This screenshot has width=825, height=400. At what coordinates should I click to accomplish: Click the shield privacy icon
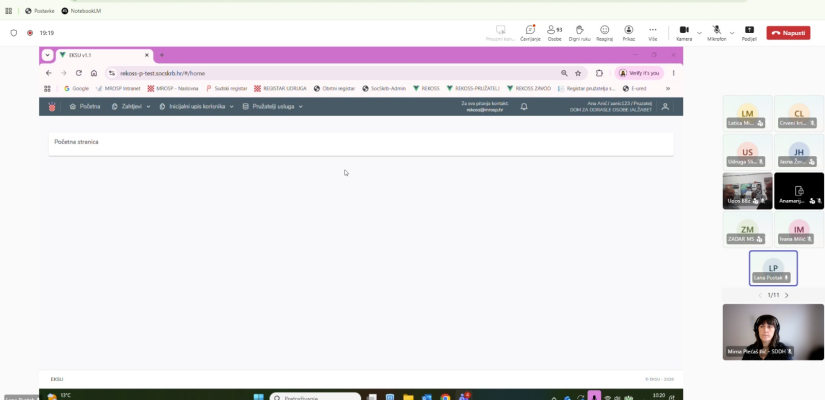coord(14,33)
